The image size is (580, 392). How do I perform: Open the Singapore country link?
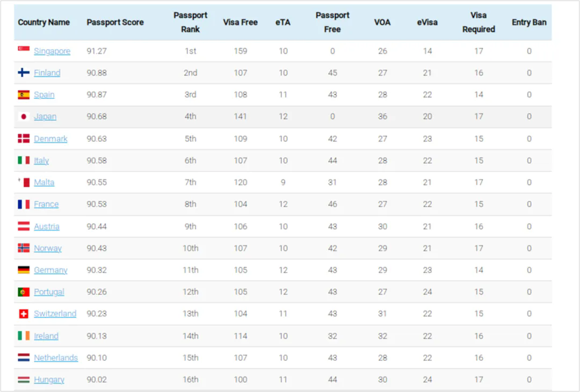pyautogui.click(x=52, y=51)
